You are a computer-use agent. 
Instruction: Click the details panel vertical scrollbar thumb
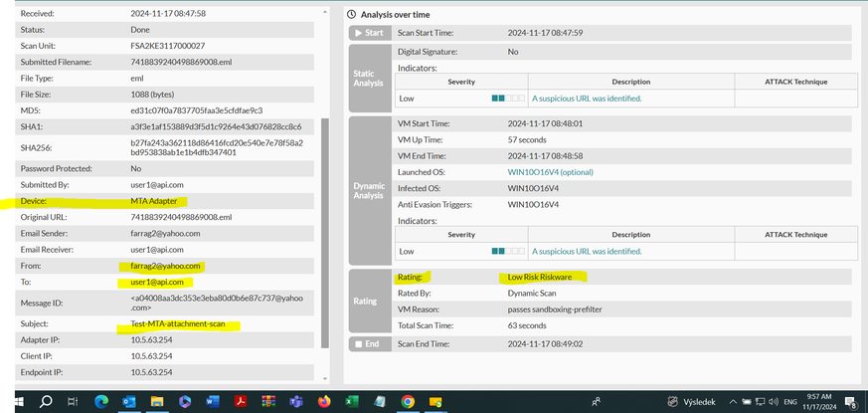325,234
